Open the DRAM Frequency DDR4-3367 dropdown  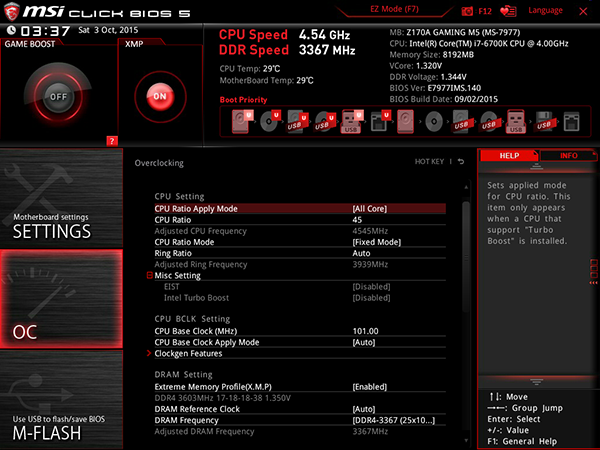pyautogui.click(x=394, y=420)
